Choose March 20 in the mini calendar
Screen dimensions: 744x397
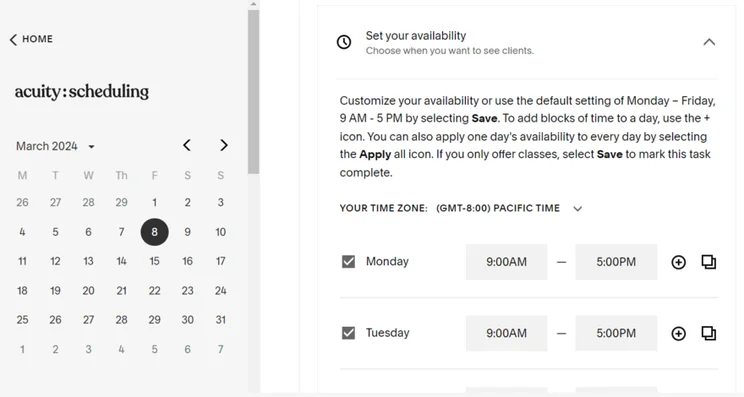[x=88, y=291]
